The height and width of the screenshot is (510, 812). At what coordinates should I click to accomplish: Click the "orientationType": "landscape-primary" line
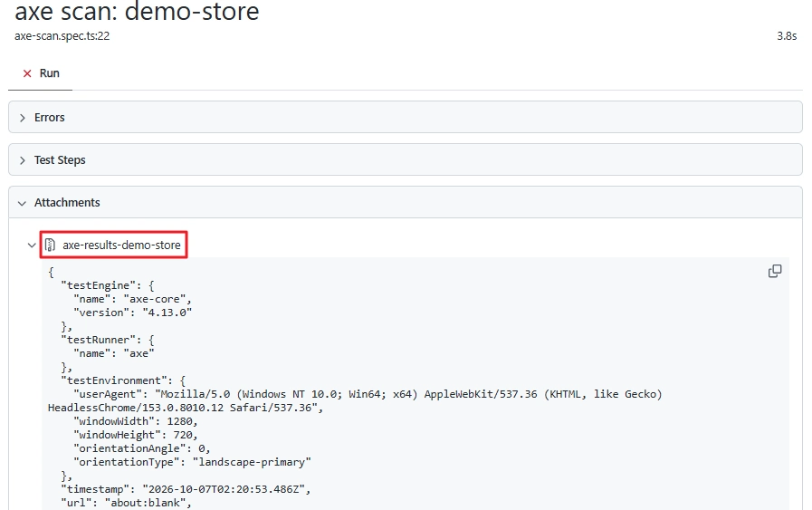coord(192,462)
